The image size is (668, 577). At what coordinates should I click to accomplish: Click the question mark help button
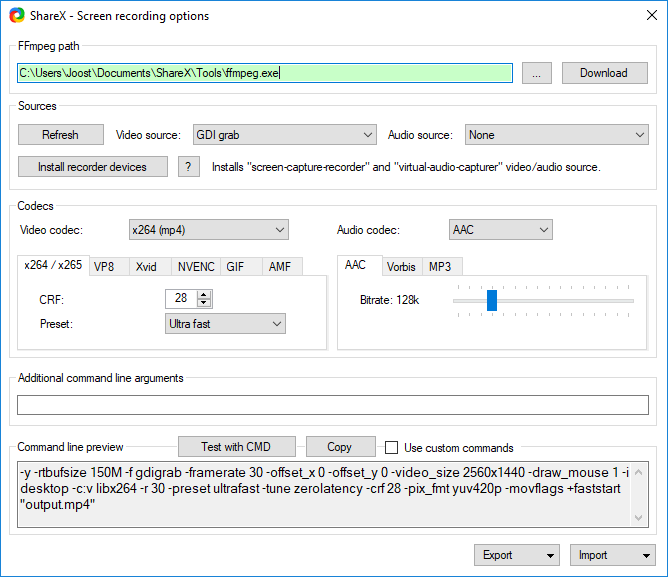(x=189, y=167)
